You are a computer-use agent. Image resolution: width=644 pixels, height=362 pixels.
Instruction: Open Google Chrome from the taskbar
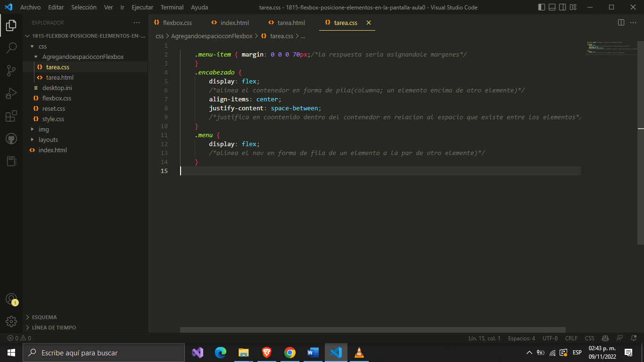click(x=290, y=353)
